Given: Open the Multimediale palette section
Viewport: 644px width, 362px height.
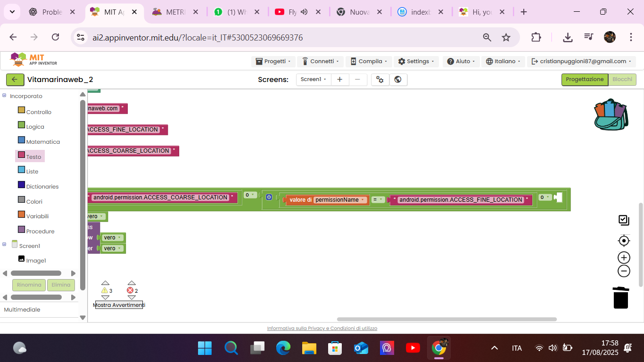Looking at the screenshot, I should tap(22, 310).
